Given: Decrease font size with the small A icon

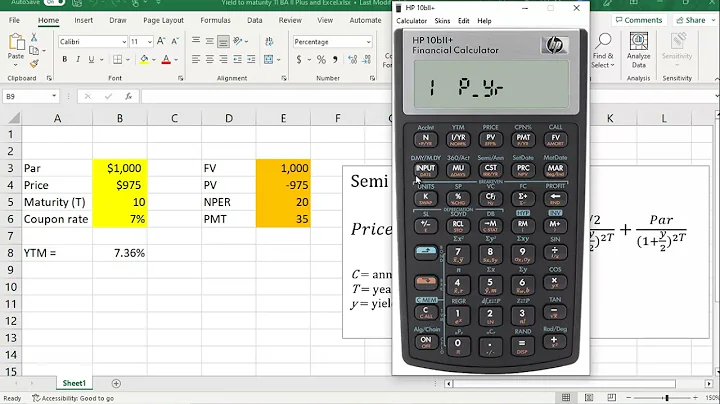Looking at the screenshot, I should click(x=175, y=41).
